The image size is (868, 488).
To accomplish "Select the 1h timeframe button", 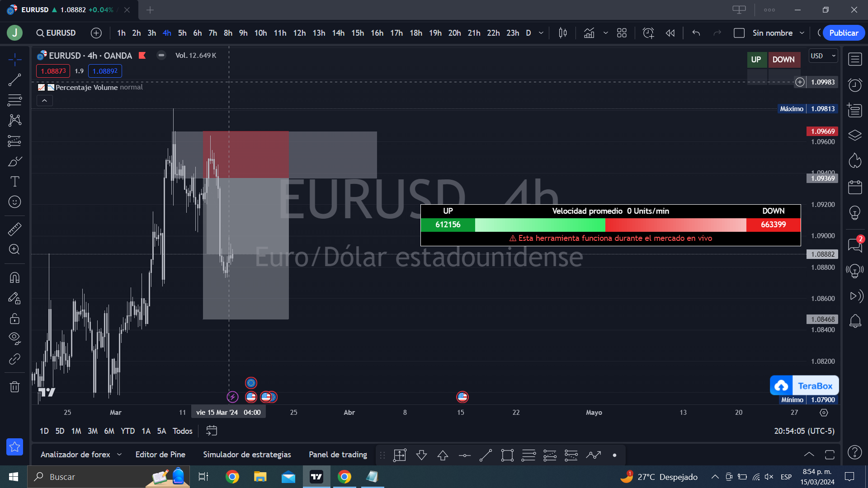I will coord(121,33).
